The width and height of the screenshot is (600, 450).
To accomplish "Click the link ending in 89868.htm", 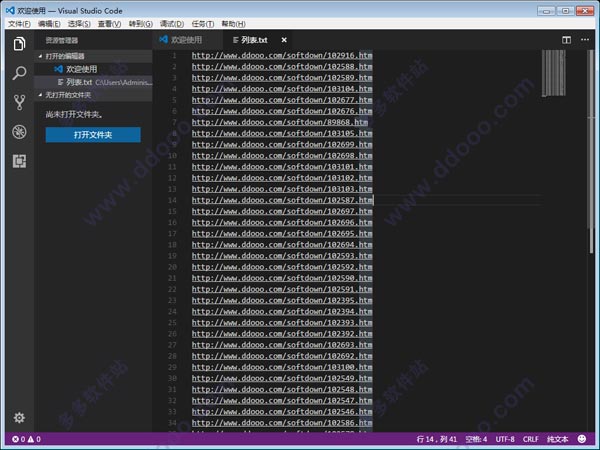I will (x=280, y=122).
